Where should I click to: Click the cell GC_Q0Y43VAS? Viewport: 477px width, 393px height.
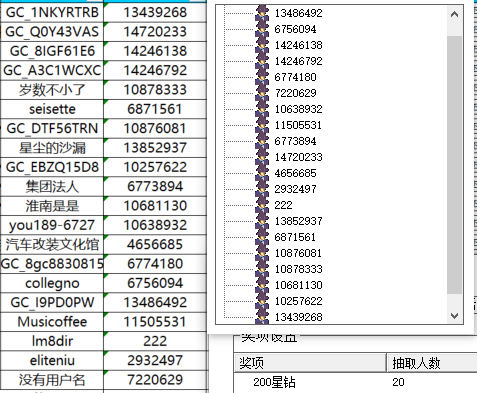tap(52, 32)
